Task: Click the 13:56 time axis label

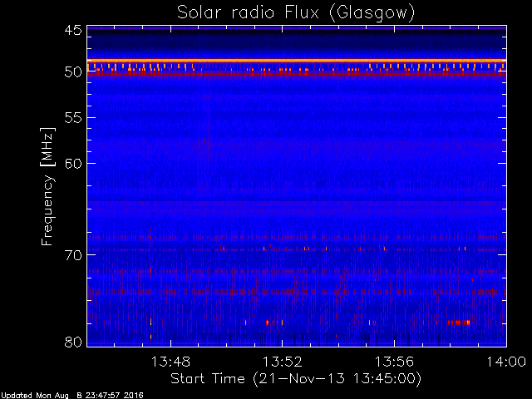Action: pos(394,362)
